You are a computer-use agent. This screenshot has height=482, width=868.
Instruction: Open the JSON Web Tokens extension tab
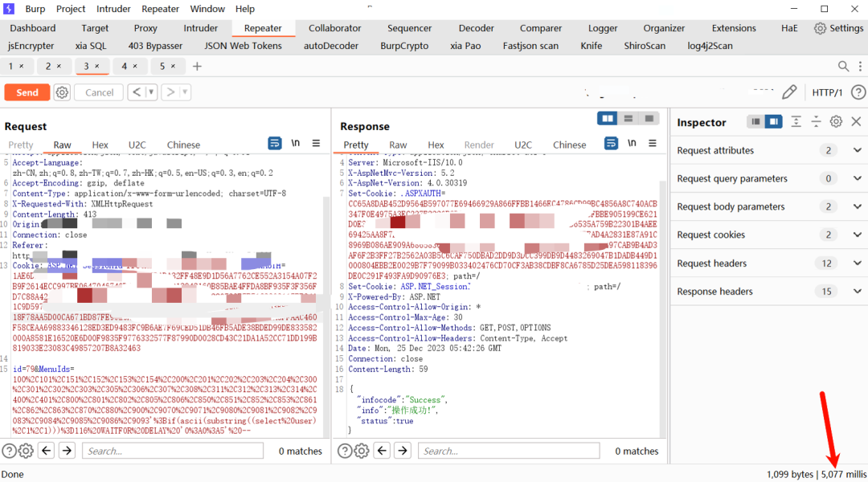[x=243, y=46]
